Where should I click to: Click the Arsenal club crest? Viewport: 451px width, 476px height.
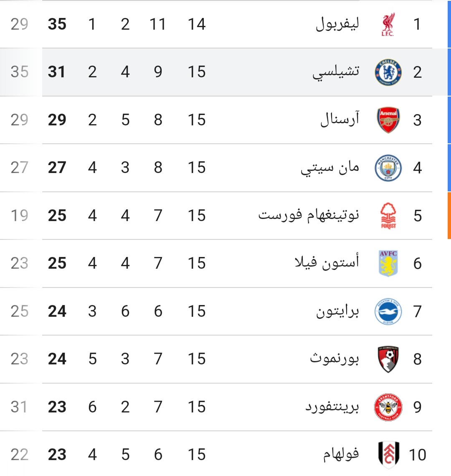[388, 120]
